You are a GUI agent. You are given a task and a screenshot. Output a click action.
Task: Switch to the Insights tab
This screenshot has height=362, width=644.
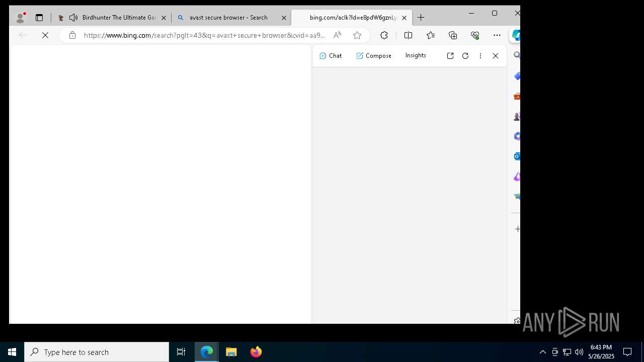(x=416, y=55)
